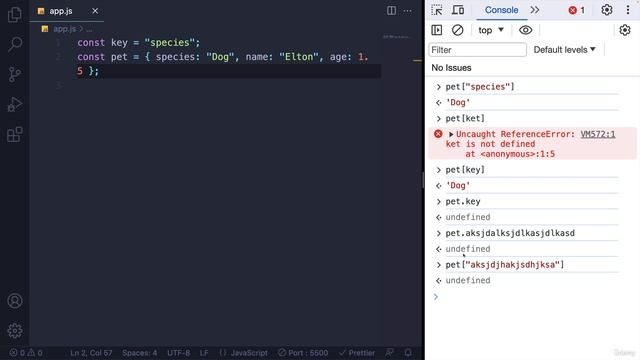
Task: Click Port : 5500 Live Server status
Action: tap(303, 353)
